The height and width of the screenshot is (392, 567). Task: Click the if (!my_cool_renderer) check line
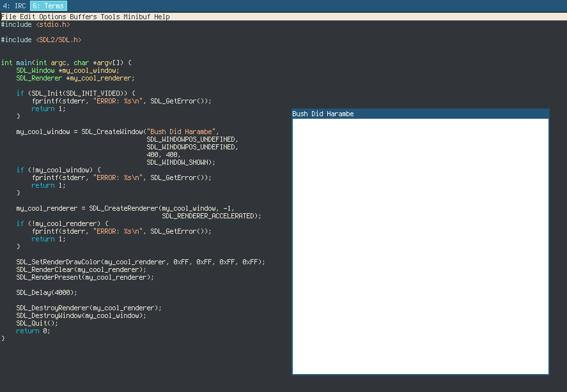62,223
